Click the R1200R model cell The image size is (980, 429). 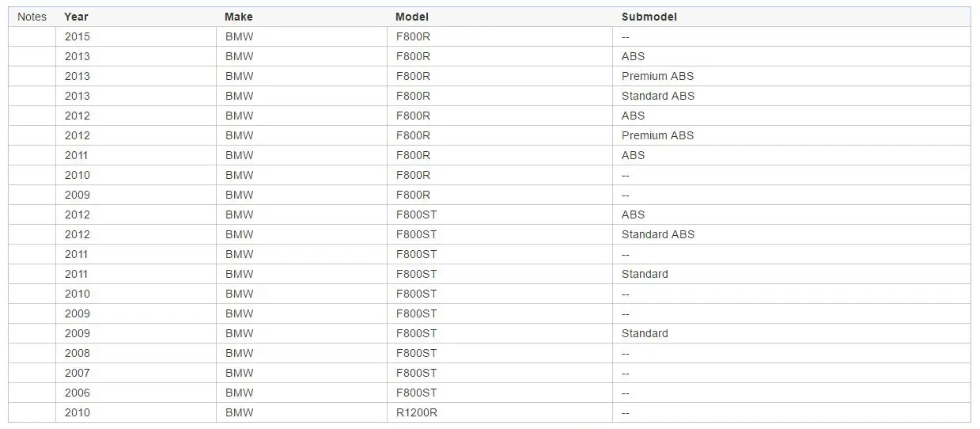click(x=416, y=412)
